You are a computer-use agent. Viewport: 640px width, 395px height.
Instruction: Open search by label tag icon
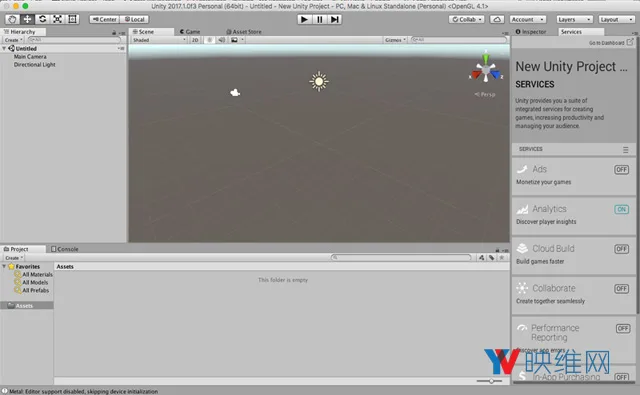click(x=491, y=257)
